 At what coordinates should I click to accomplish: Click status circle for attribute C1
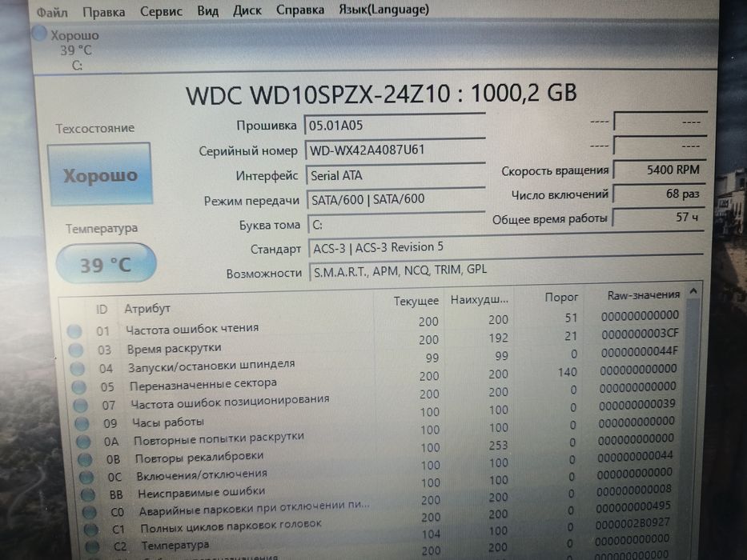tap(90, 530)
